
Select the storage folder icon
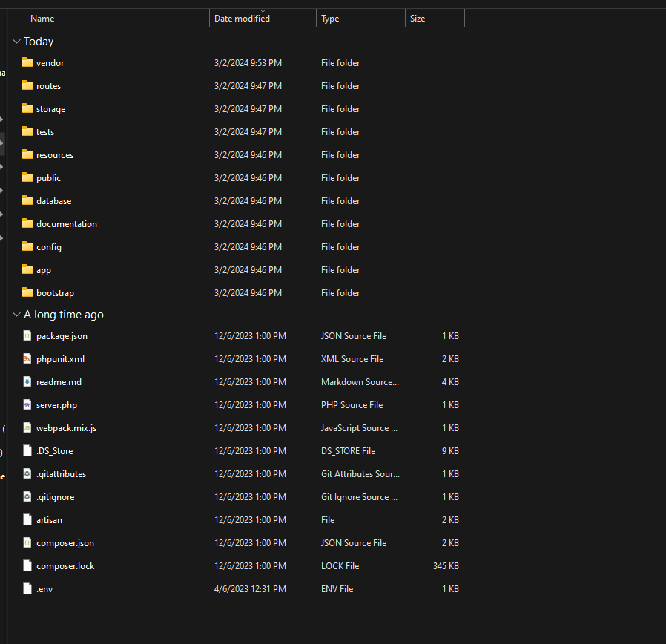click(x=27, y=108)
